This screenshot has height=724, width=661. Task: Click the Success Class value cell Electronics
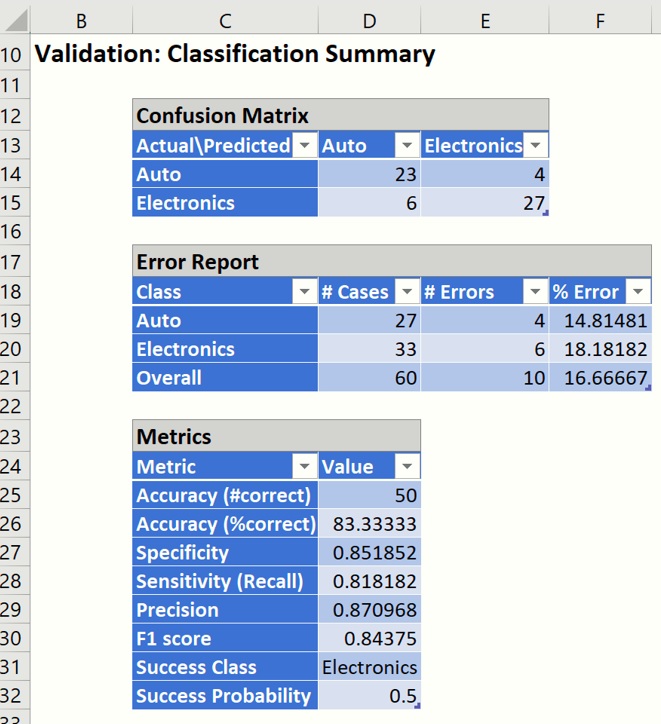coord(370,667)
